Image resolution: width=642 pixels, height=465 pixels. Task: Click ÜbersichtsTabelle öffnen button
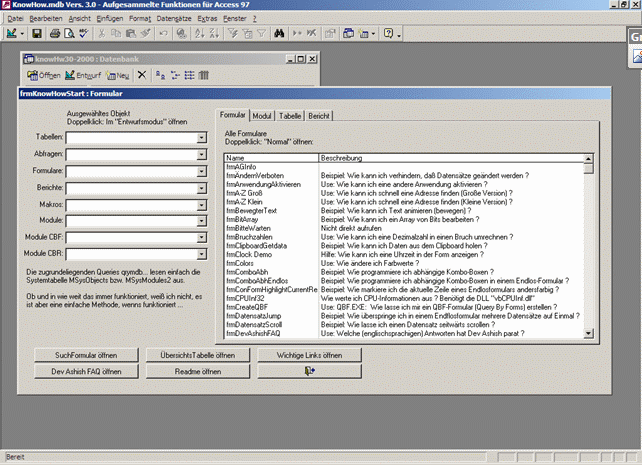click(198, 355)
